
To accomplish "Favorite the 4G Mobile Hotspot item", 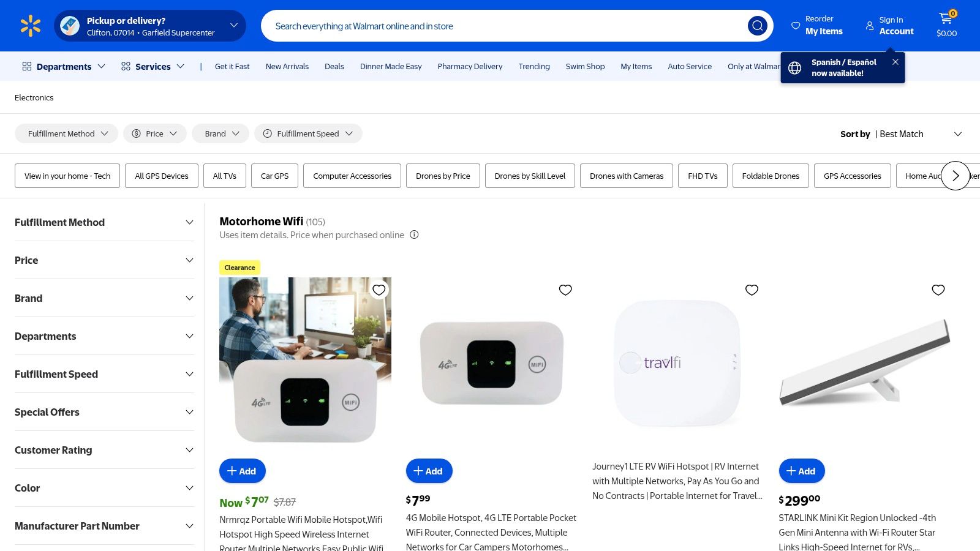I will pyautogui.click(x=565, y=290).
